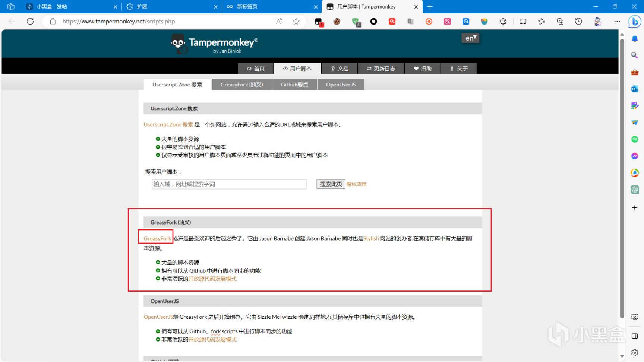Viewport: 644px width, 362px height.
Task: Click the userscript search input field
Action: point(229,184)
